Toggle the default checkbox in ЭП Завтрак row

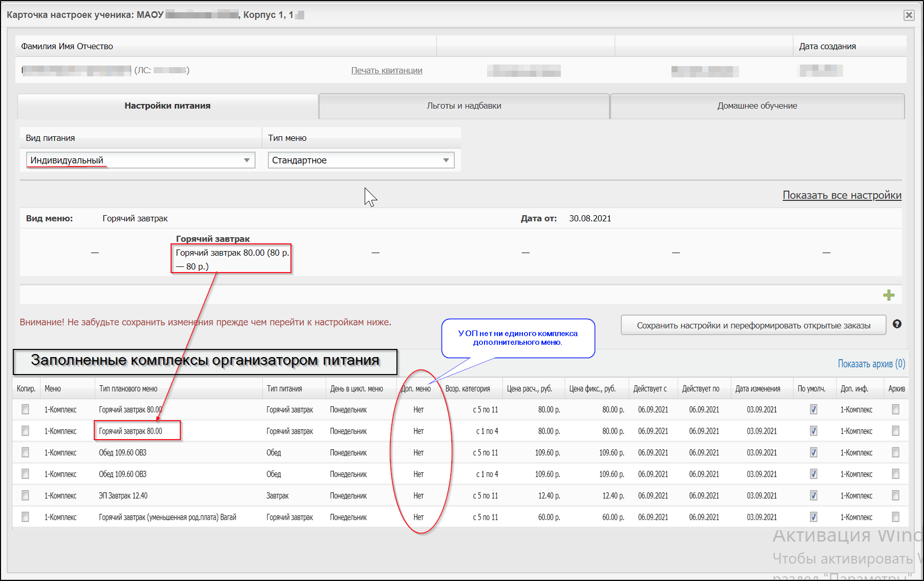[x=813, y=495]
